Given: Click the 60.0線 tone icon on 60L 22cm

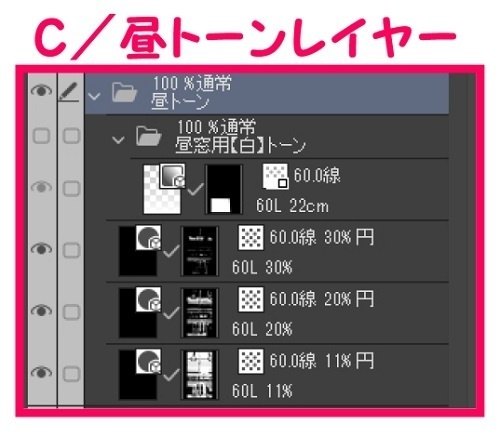Looking at the screenshot, I should pyautogui.click(x=275, y=176).
